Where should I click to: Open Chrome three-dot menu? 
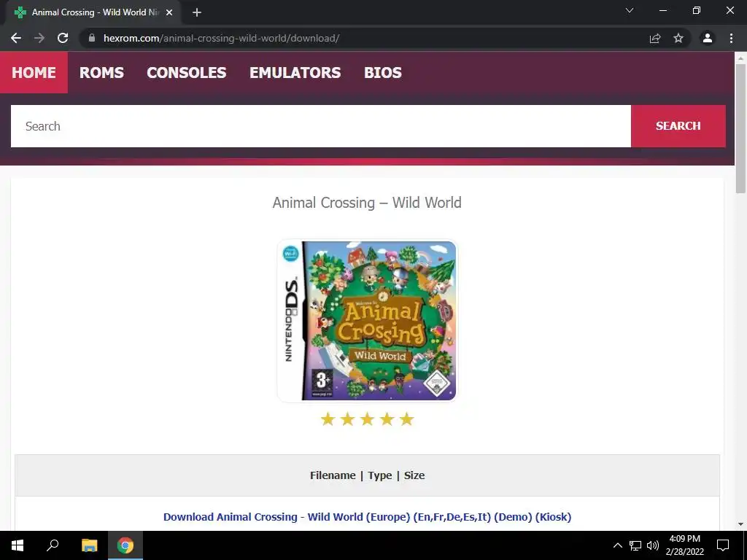tap(731, 38)
